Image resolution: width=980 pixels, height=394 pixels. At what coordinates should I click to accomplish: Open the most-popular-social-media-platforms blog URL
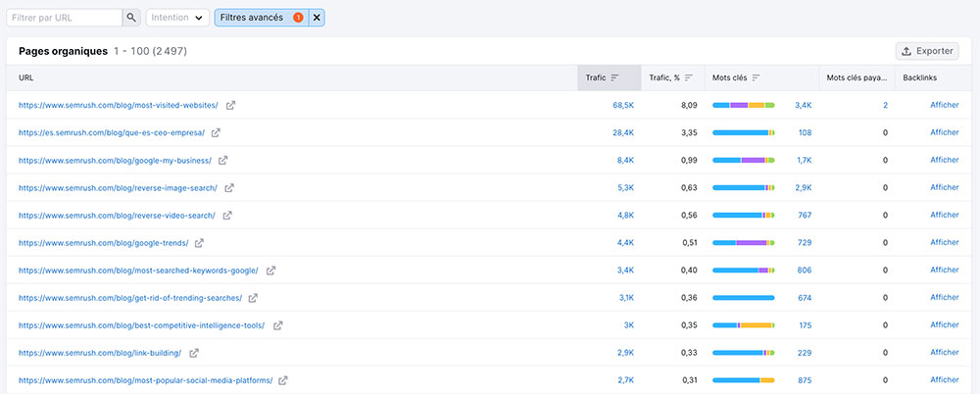(146, 380)
